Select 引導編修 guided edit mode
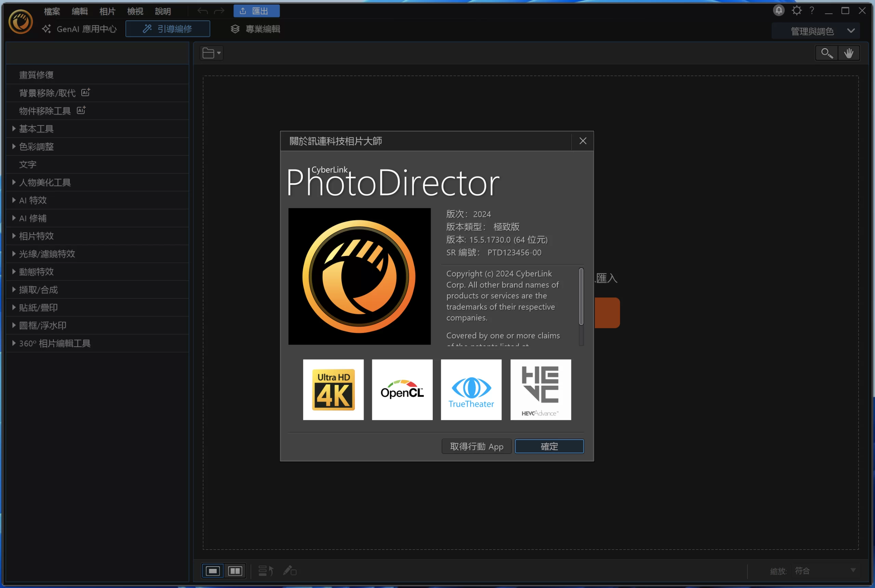 pyautogui.click(x=167, y=29)
